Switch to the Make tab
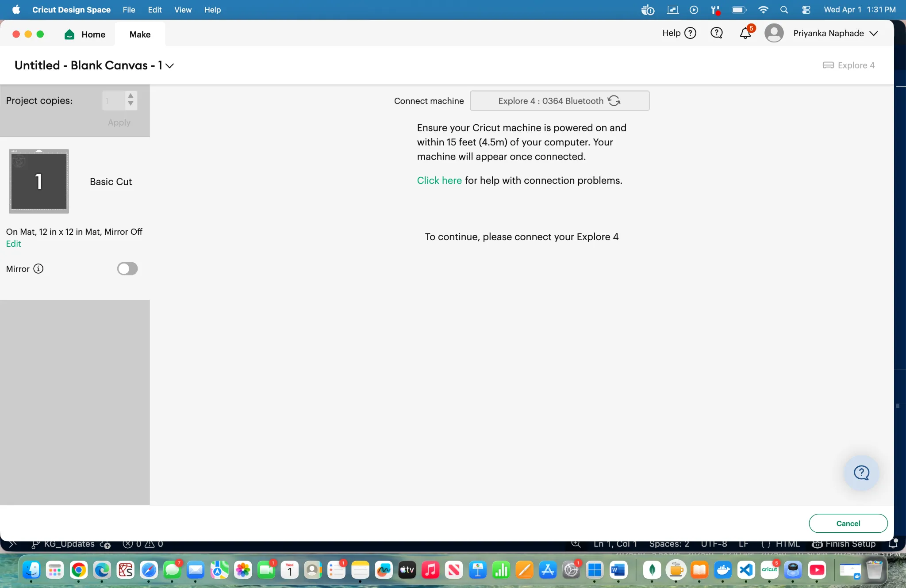Screen dimensions: 906x588 click(140, 34)
